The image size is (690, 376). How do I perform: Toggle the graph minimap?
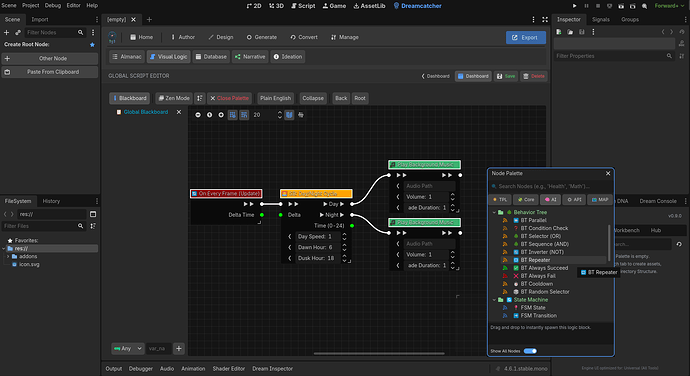point(289,115)
